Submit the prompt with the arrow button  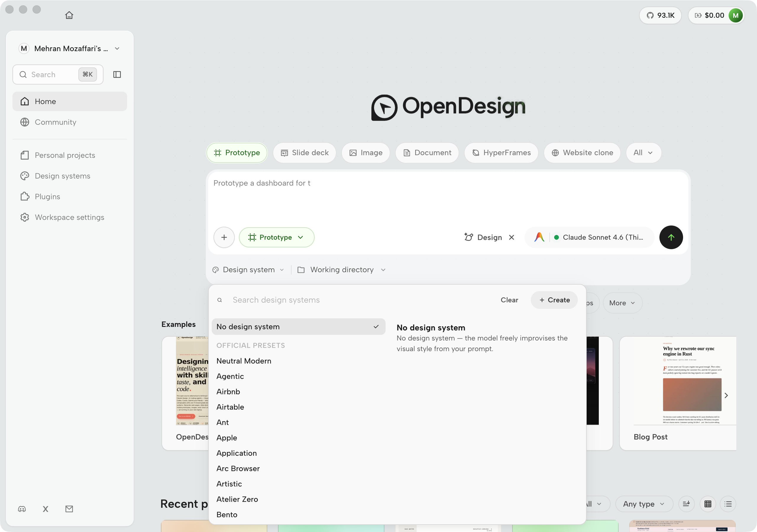click(x=671, y=237)
